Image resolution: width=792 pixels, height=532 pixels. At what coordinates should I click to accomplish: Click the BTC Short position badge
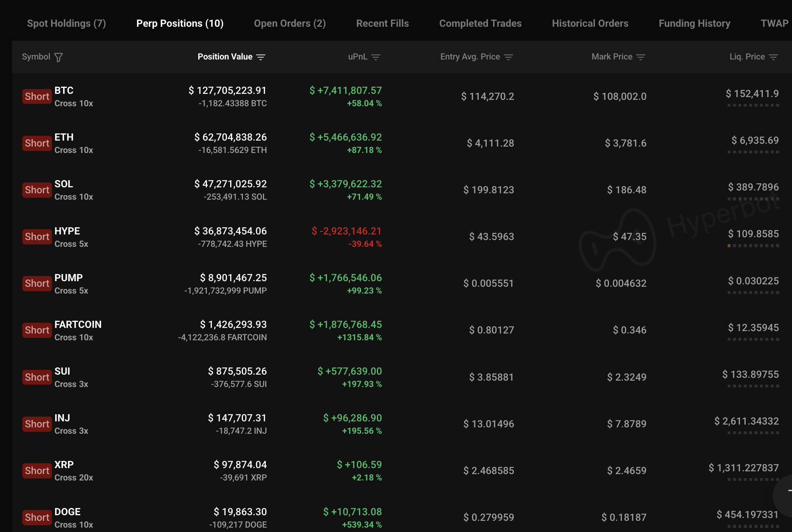point(37,96)
